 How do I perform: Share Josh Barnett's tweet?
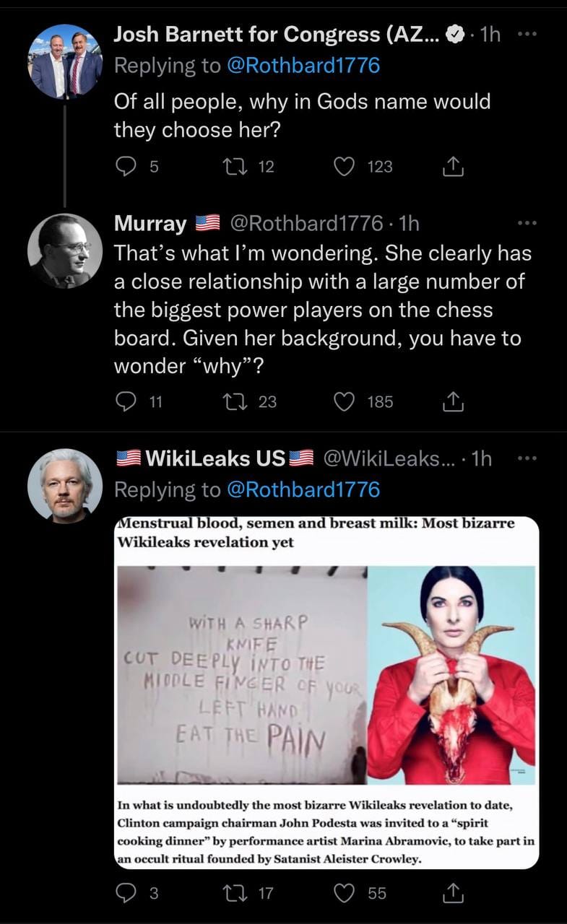[x=452, y=167]
